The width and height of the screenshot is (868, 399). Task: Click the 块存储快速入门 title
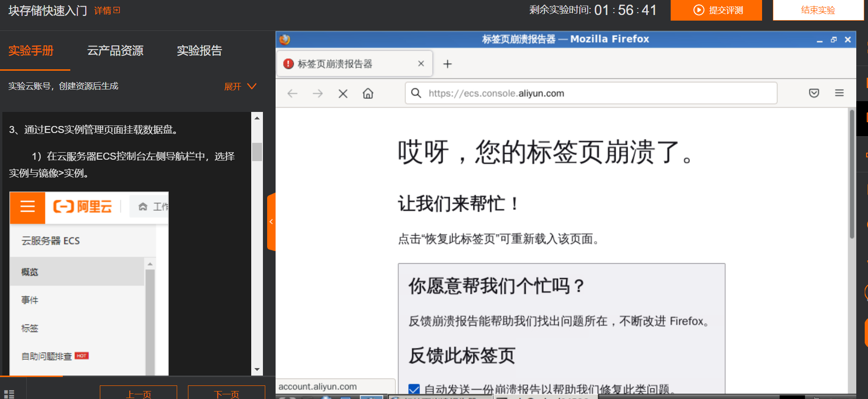(x=48, y=11)
